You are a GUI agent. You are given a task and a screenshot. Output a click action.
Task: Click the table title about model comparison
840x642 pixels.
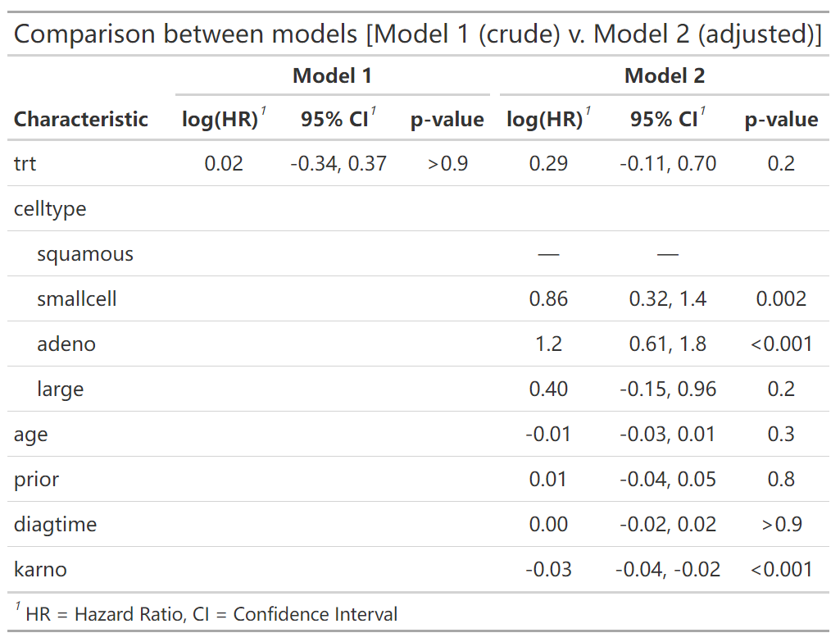[x=418, y=34]
